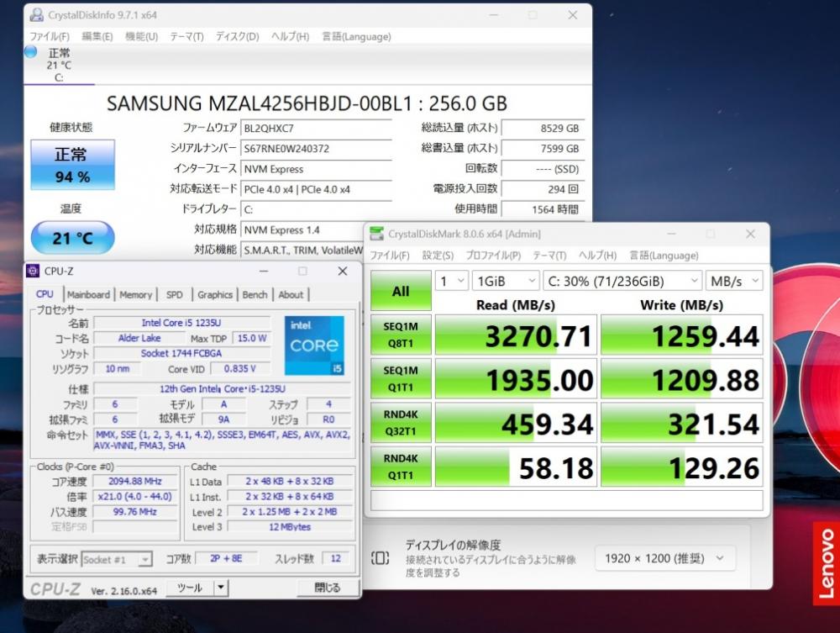Click the empty status box below RND4K results
This screenshot has width=840, height=633.
point(566,501)
